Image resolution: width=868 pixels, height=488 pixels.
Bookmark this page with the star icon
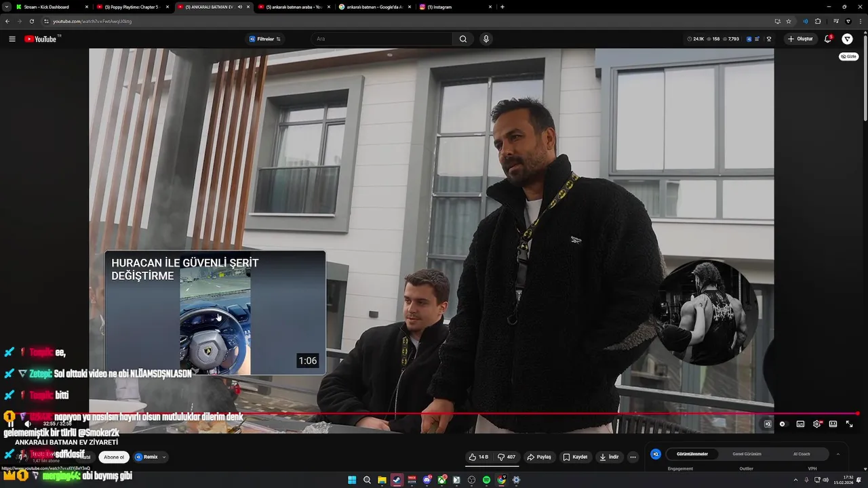(x=789, y=21)
